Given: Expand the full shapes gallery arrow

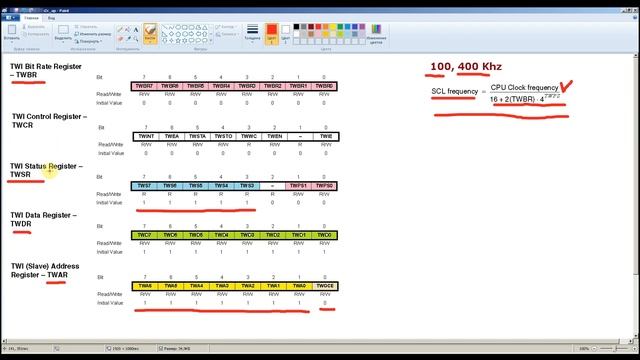Looking at the screenshot, I should [x=211, y=41].
